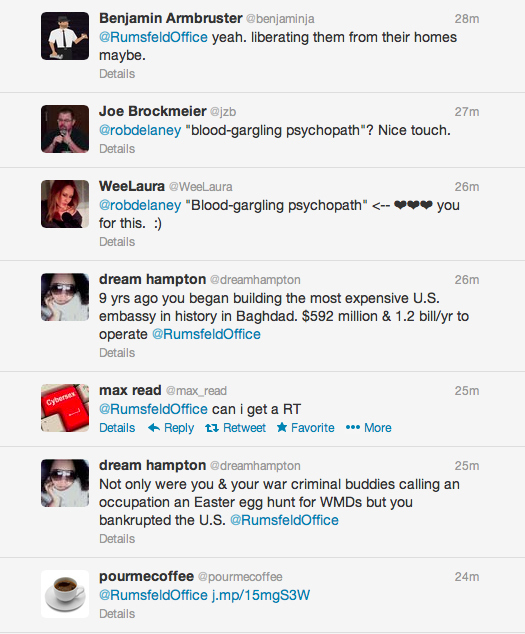Open dream hampton's avatar on Easter egg tweet
Image resolution: width=525 pixels, height=634 pixels.
65,483
